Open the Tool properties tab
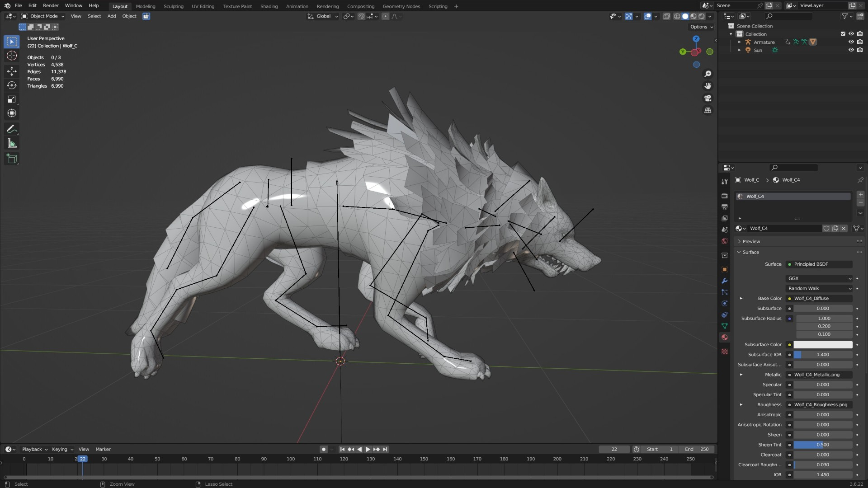Screen dimensions: 868x488 click(x=725, y=182)
